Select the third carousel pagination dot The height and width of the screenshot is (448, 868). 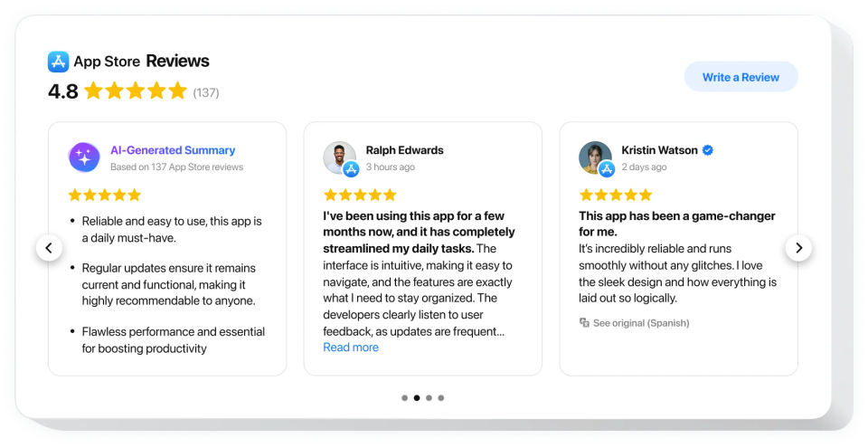[429, 398]
